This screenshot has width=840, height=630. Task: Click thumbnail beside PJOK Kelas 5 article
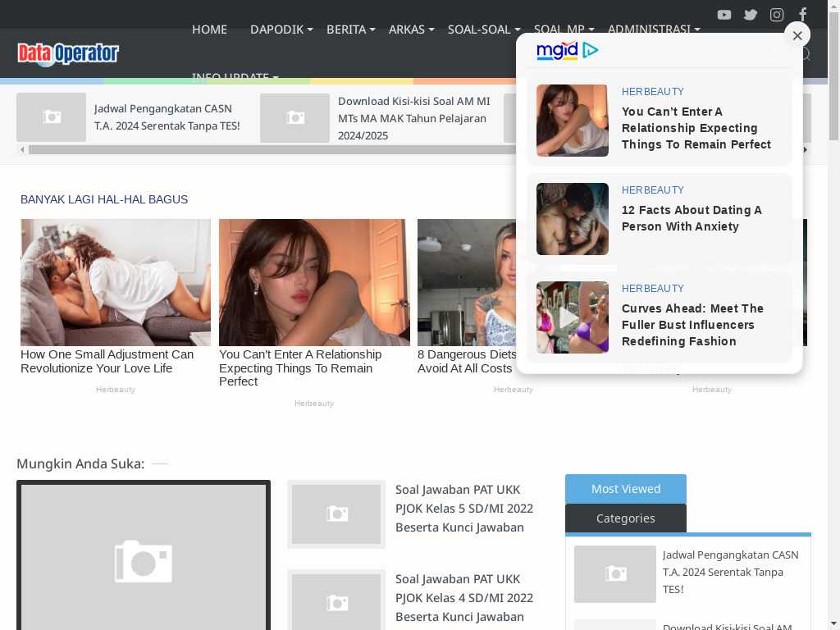click(336, 514)
